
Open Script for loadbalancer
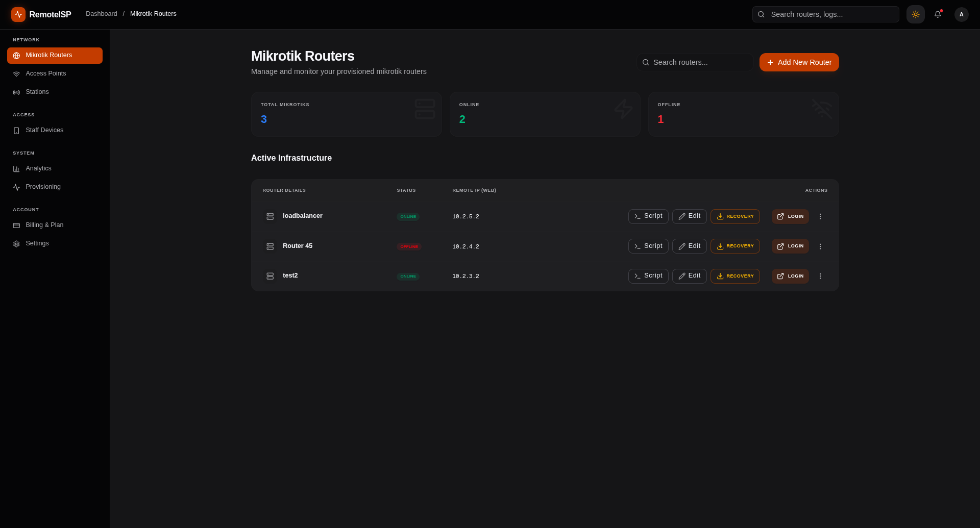pos(648,216)
